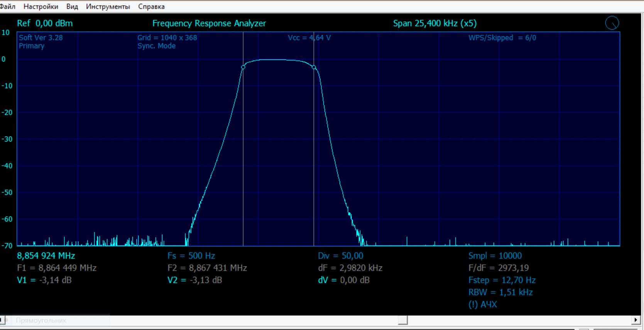
Task: Open the Настройки menu
Action: 41,7
